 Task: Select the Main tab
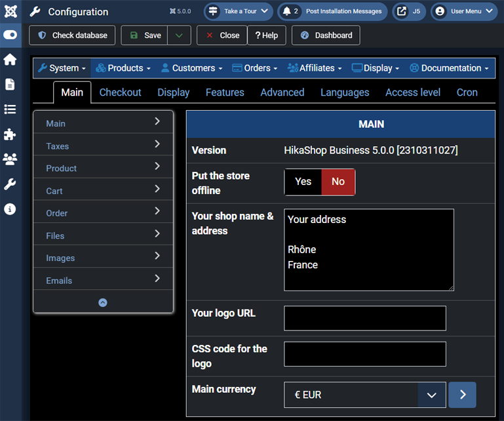pos(72,92)
